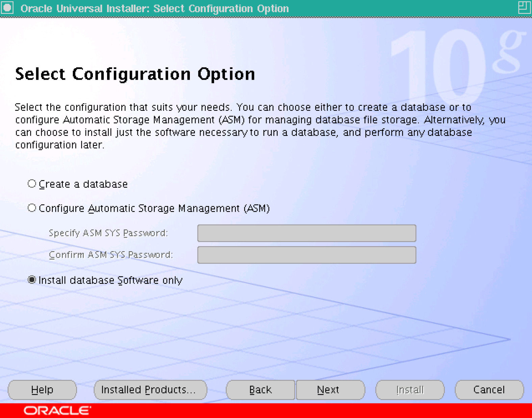Cancel the Oracle installation
This screenshot has width=532, height=418.
[x=489, y=390]
